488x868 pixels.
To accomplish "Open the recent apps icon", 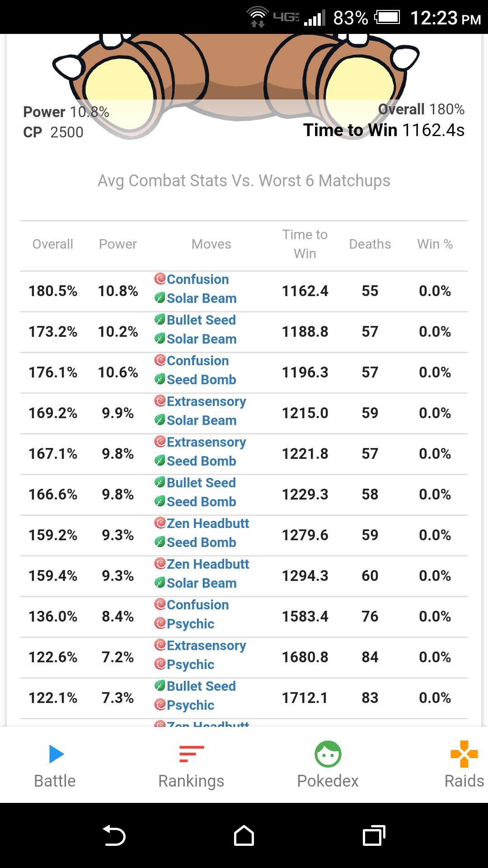I will (374, 835).
